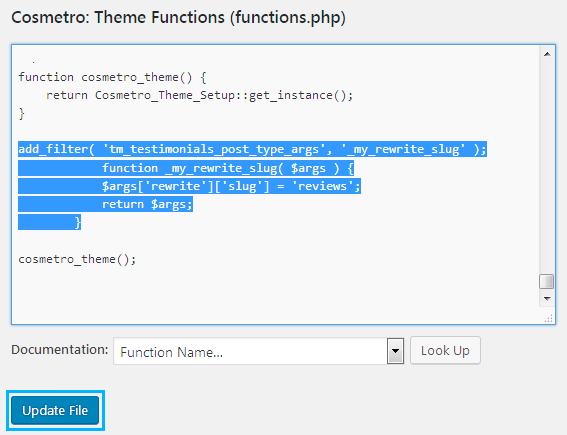Image resolution: width=567 pixels, height=435 pixels.
Task: Click the function _my_rewrite_slug definition line
Action: pyautogui.click(x=186, y=168)
